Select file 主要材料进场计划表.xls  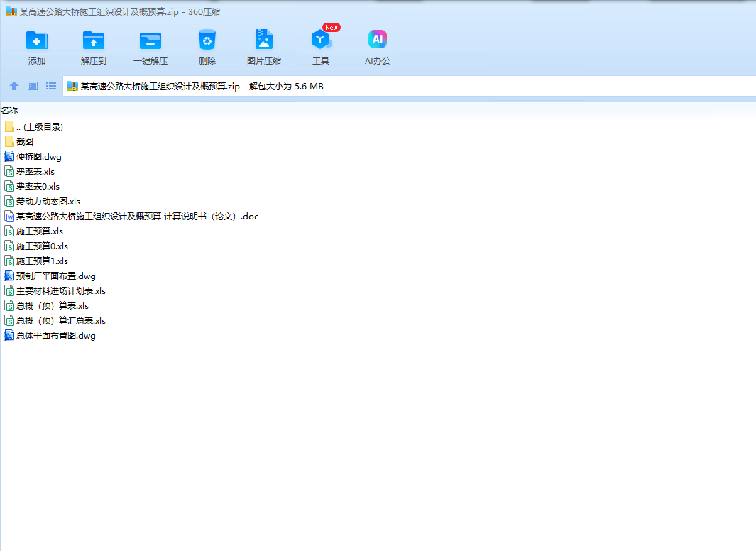point(55,291)
